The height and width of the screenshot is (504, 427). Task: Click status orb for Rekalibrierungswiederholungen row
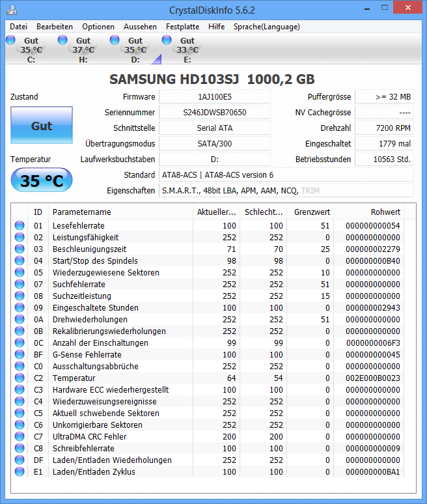[20, 331]
